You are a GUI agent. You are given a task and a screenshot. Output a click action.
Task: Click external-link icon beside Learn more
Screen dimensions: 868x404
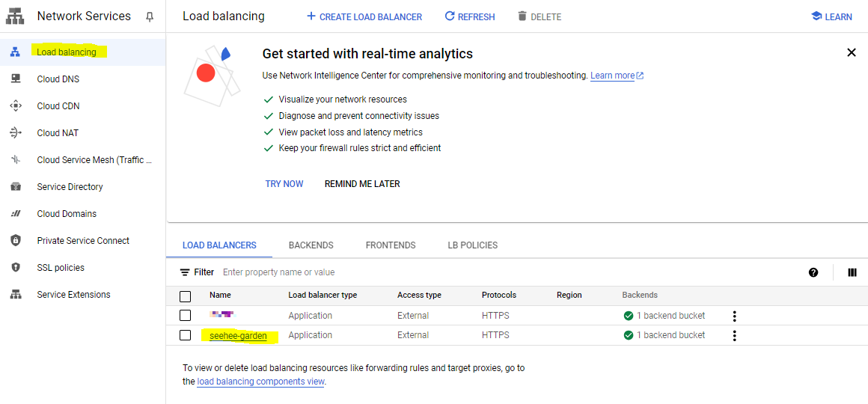point(640,76)
